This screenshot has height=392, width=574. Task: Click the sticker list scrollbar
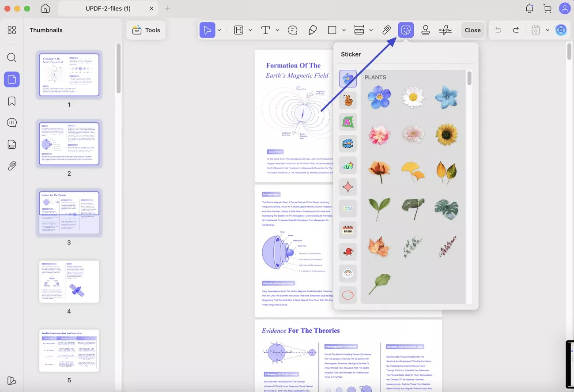point(469,79)
